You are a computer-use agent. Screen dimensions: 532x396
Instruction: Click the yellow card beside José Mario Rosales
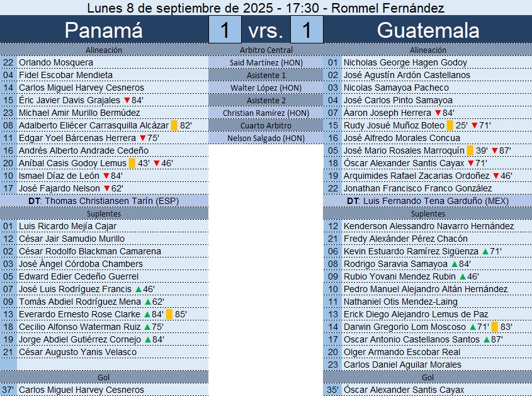[470, 150]
